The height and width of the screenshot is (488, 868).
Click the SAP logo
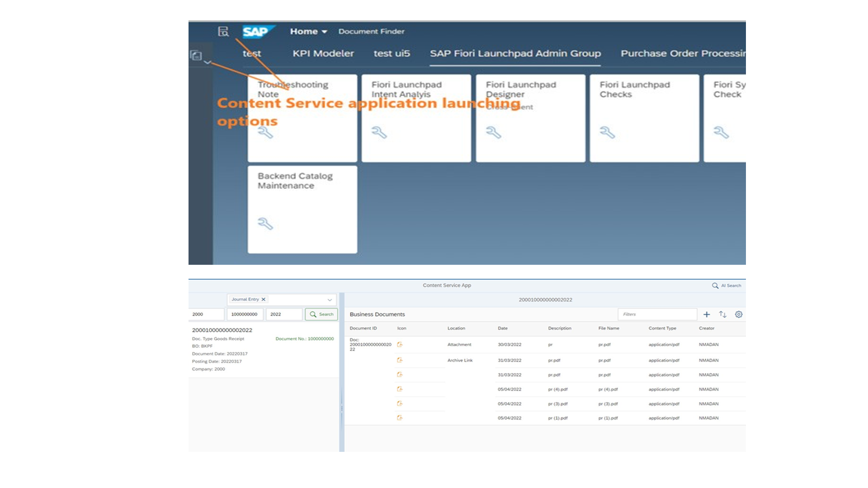coord(258,32)
